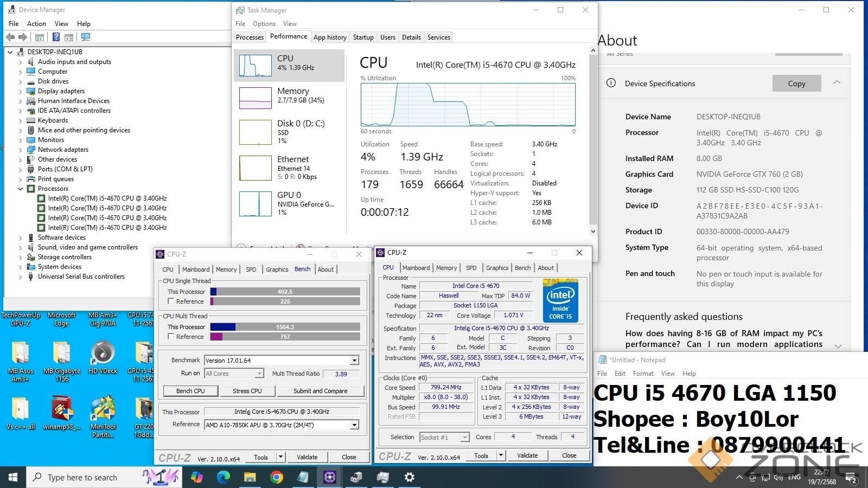Expand the Network adapters node

coord(21,150)
